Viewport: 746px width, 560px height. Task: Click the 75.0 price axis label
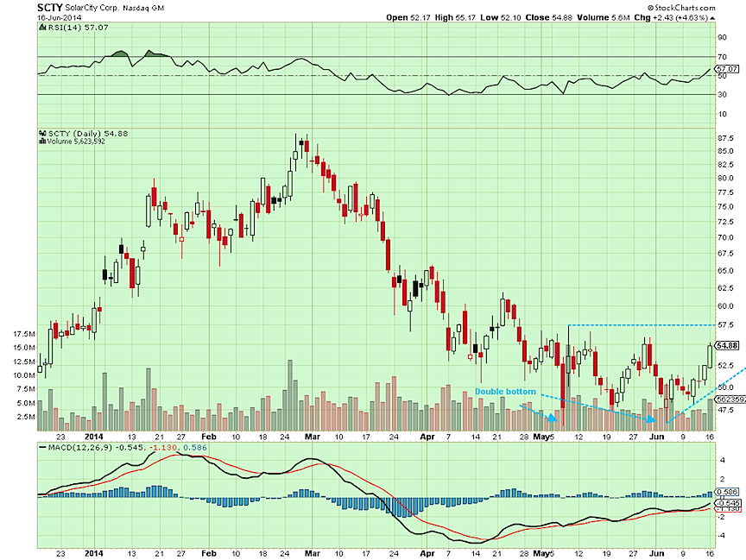pos(725,207)
